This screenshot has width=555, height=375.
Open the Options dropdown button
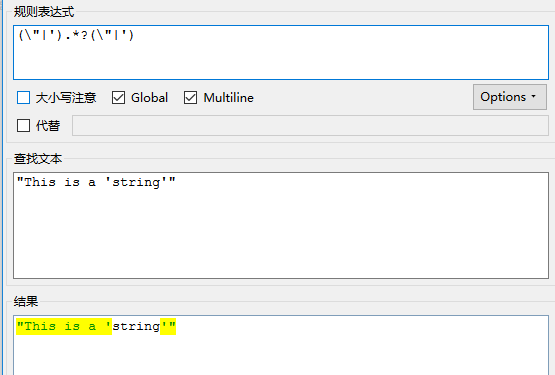pos(510,97)
